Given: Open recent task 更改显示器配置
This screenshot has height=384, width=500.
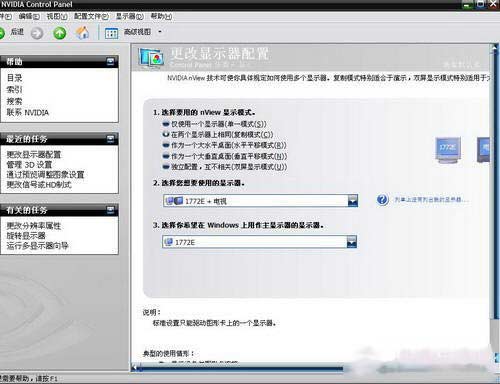Looking at the screenshot, I should (34, 155).
